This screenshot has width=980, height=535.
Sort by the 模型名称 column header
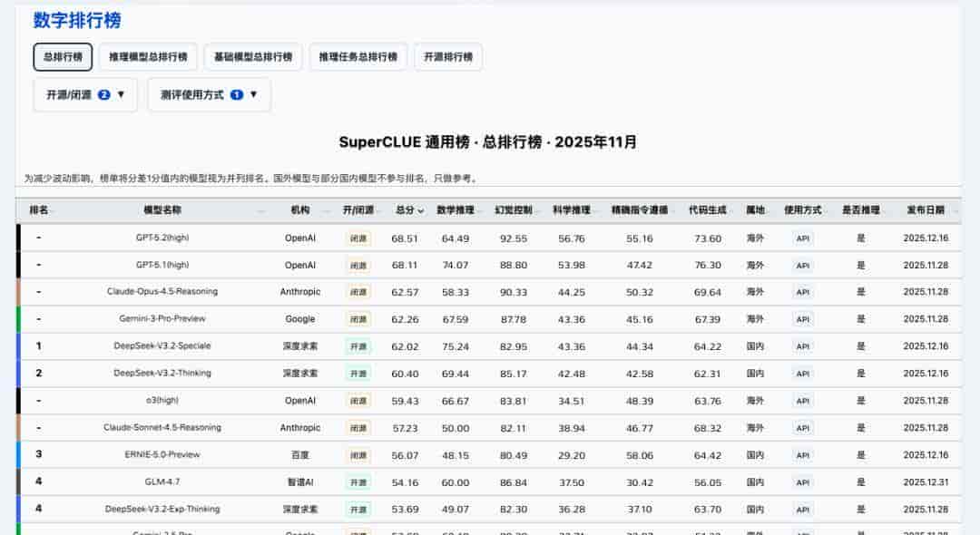[162, 210]
